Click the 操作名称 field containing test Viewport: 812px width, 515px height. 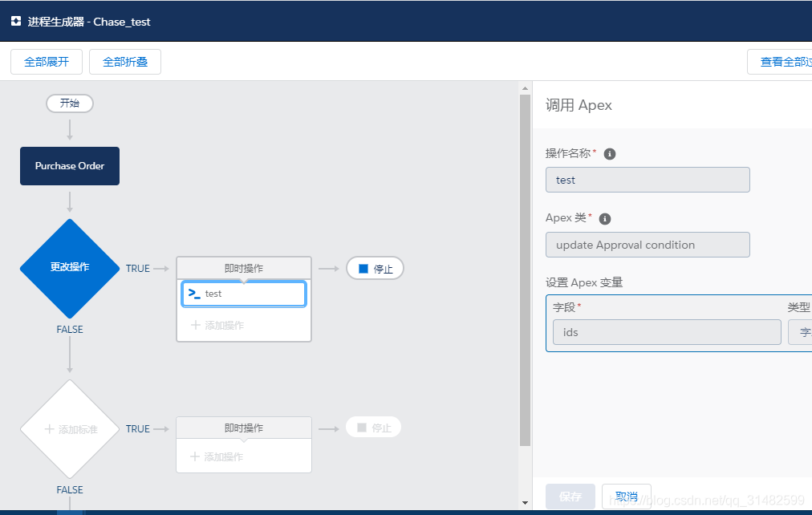pos(648,180)
